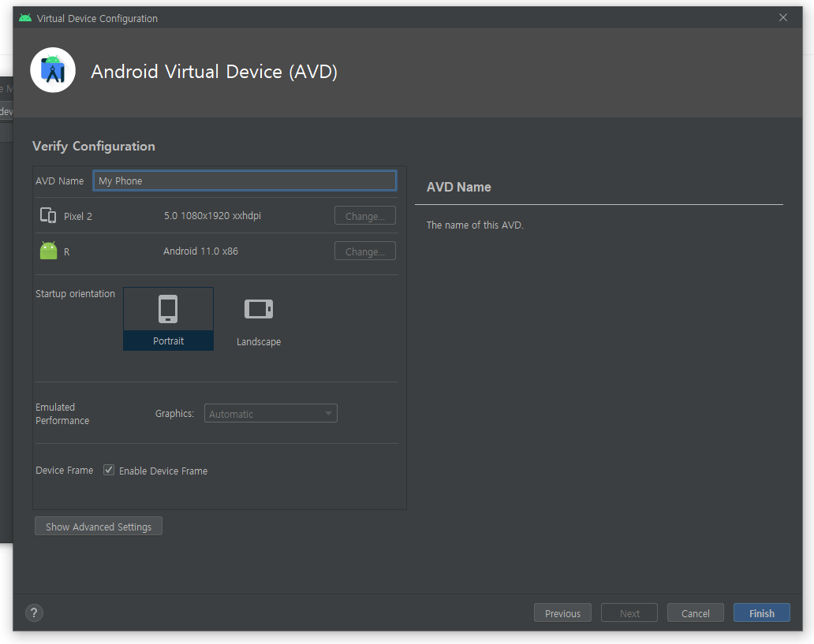Close the Virtual Device Configuration window
Image resolution: width=814 pixels, height=644 pixels.
783,17
